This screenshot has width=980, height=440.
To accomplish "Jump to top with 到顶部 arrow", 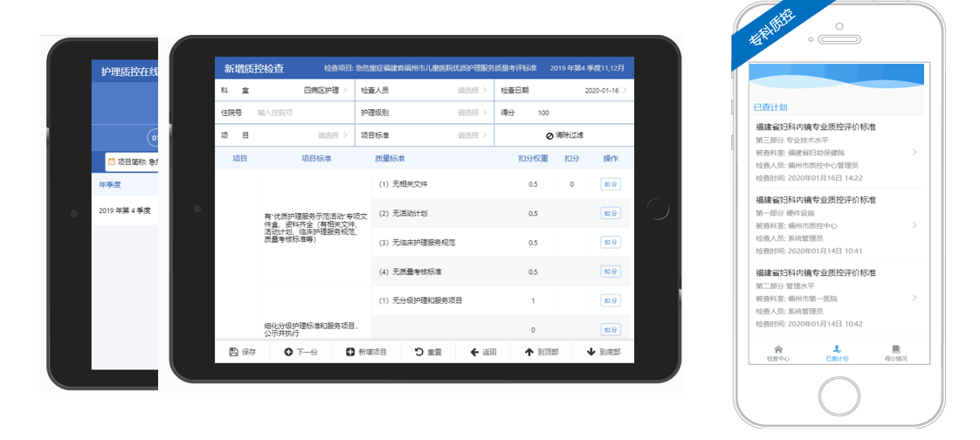I will 528,352.
